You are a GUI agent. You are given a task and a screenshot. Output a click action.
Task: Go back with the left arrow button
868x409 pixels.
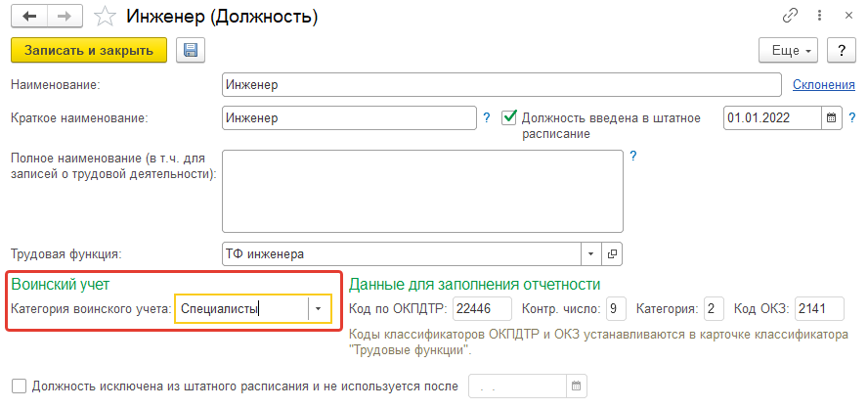pyautogui.click(x=28, y=17)
